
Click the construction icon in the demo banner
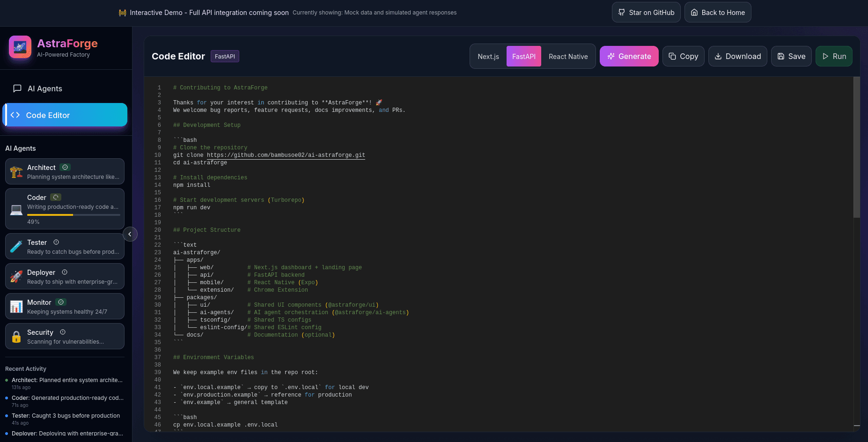point(123,13)
